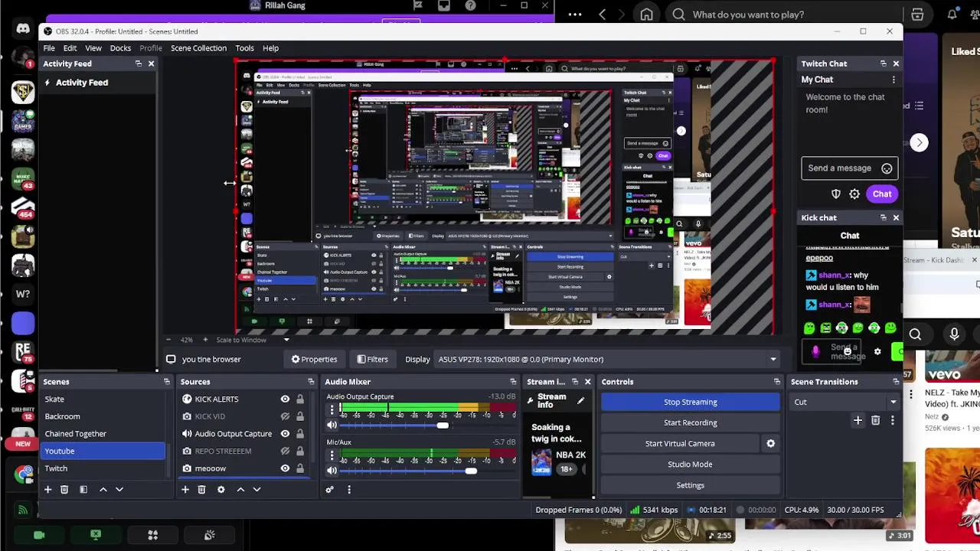
Task: Open advanced audio properties gears icon in the Audio Mixer
Action: (x=330, y=490)
